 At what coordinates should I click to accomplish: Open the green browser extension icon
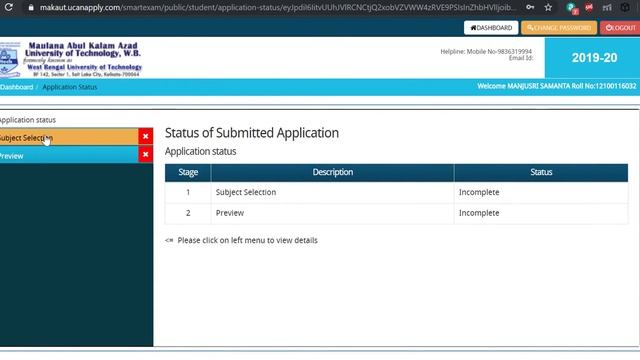pos(572,8)
